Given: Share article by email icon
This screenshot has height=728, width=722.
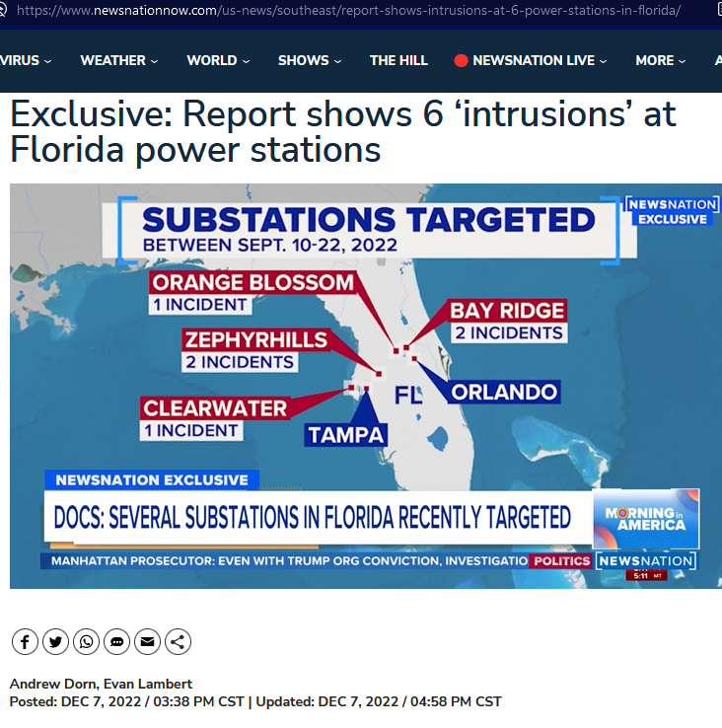Looking at the screenshot, I should [x=147, y=642].
